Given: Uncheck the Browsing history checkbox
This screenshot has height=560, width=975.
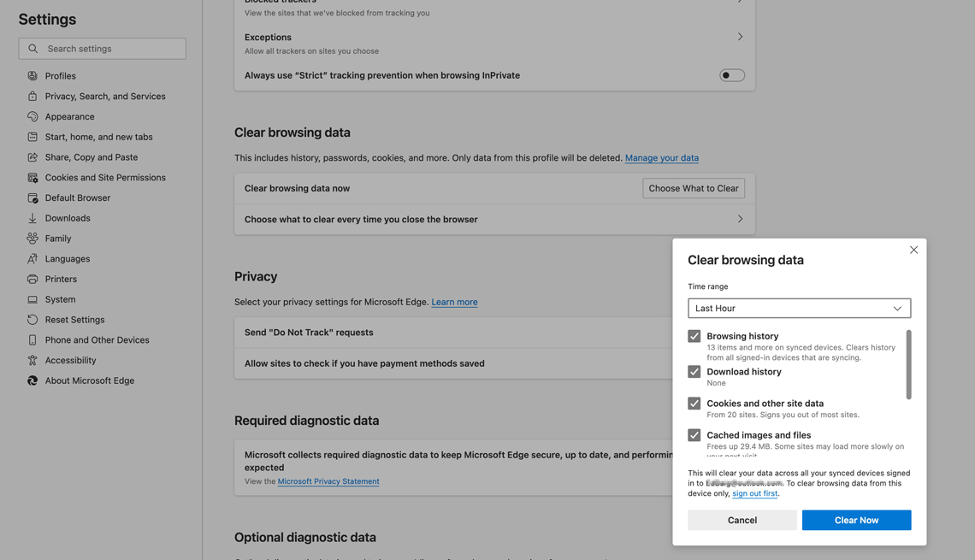Looking at the screenshot, I should pos(694,336).
